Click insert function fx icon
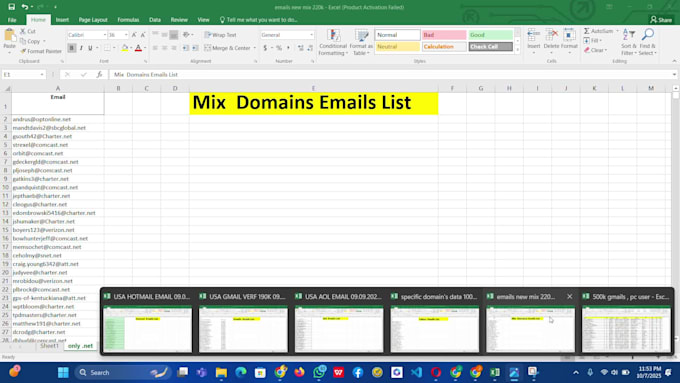 pyautogui.click(x=99, y=75)
